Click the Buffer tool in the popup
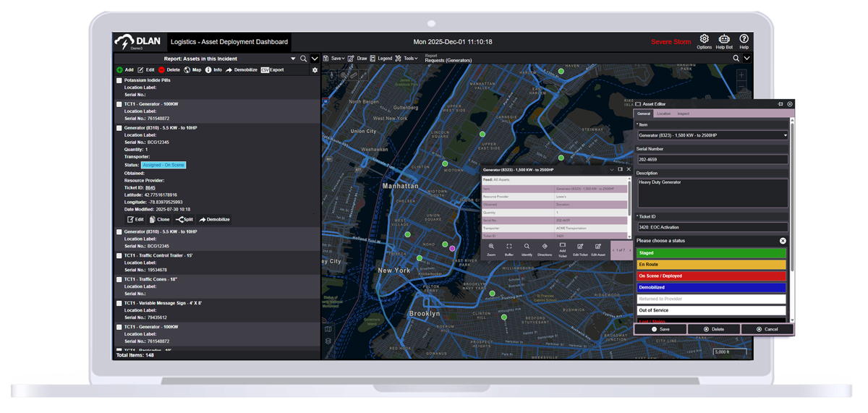 coord(509,249)
